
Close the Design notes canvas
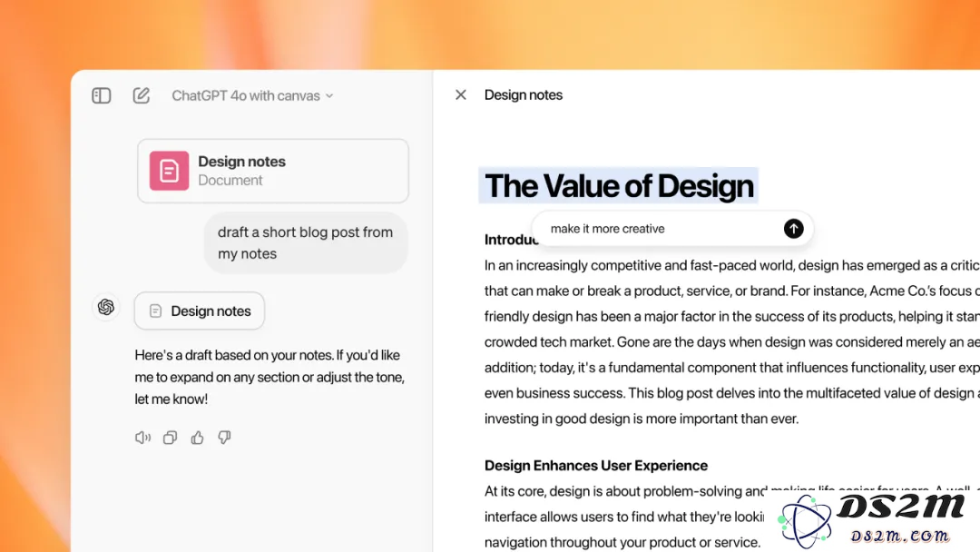461,94
